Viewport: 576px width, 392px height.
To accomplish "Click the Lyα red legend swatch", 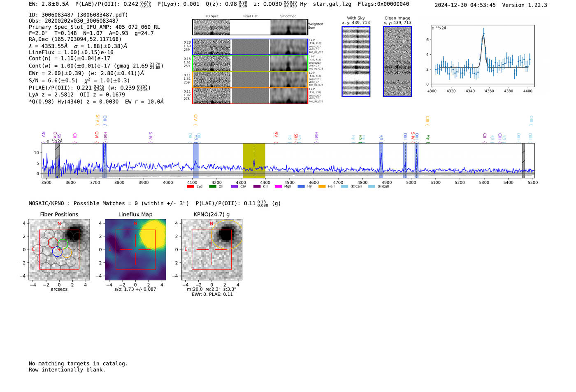I will 190,187.
